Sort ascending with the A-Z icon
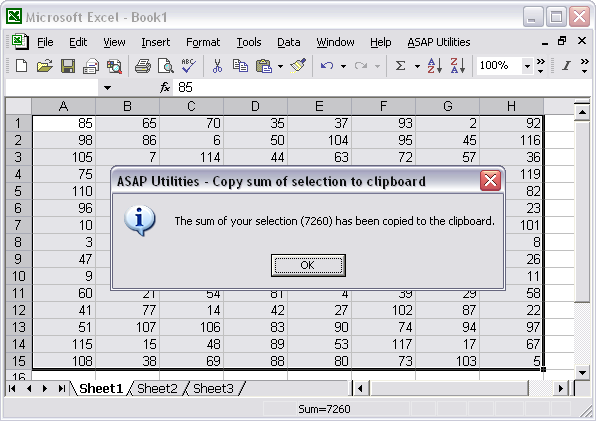596x421 pixels. click(434, 66)
